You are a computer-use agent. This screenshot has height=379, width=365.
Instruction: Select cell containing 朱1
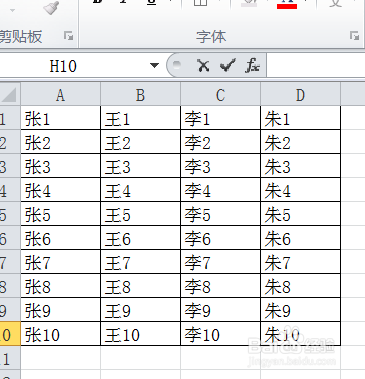click(300, 118)
